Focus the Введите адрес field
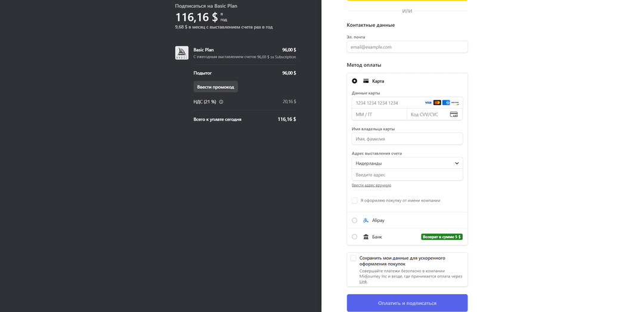The height and width of the screenshot is (312, 644). pos(407,175)
